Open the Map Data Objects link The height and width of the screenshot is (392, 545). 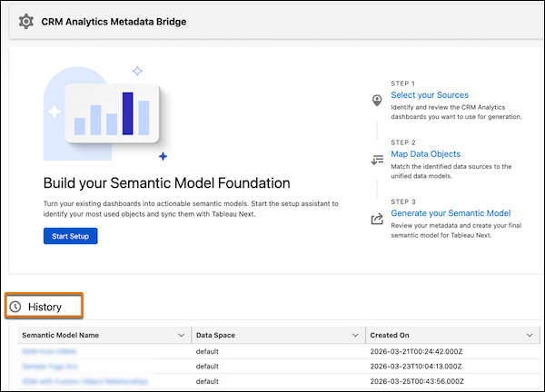[x=425, y=154]
